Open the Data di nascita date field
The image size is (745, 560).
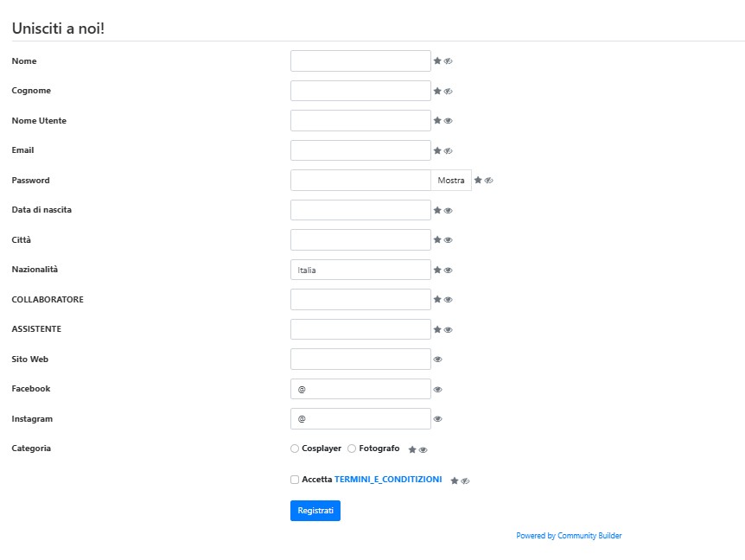point(360,210)
